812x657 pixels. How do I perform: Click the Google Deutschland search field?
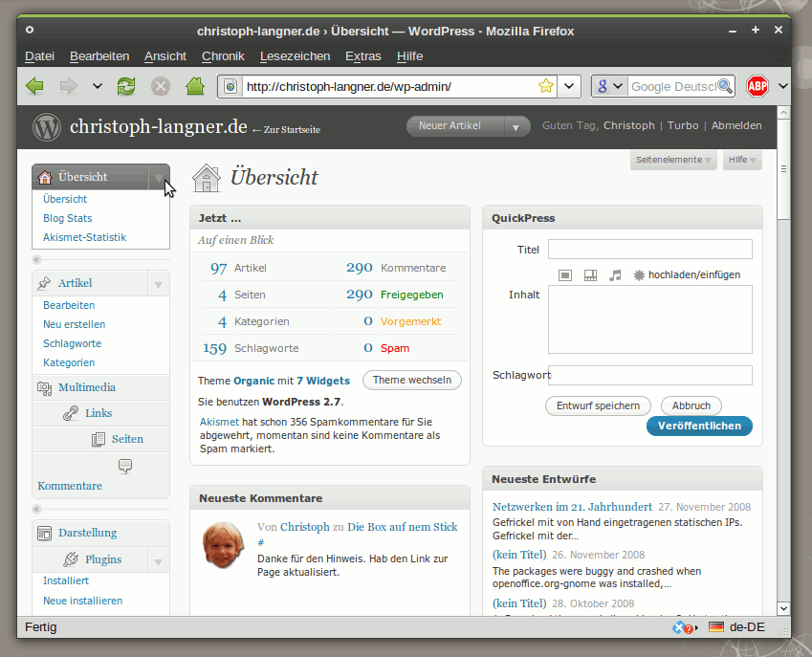pyautogui.click(x=673, y=86)
